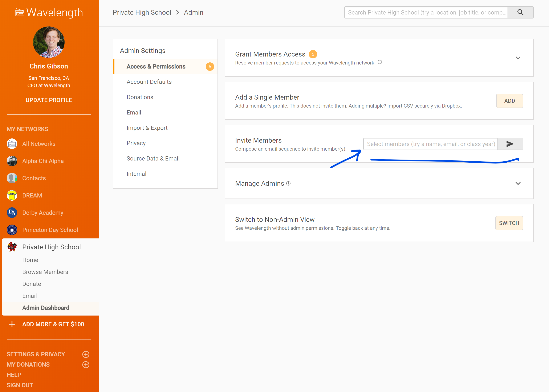Viewport: 549px width, 392px height.
Task: Click the plus icon beside ADD MORE & GET $100
Action: click(12, 324)
